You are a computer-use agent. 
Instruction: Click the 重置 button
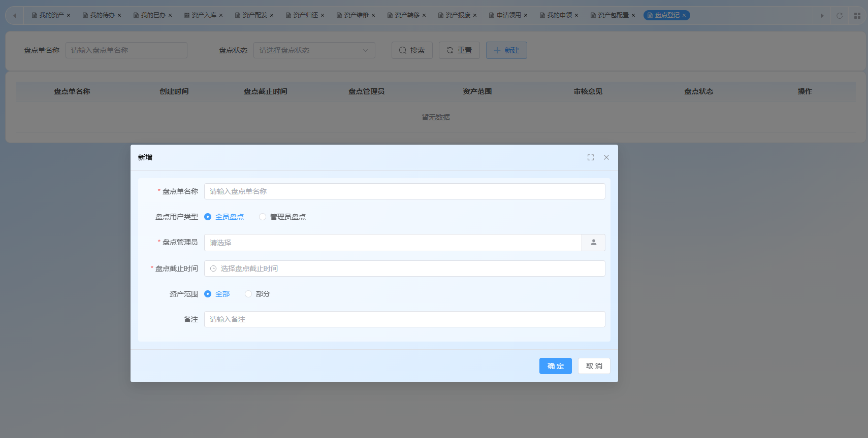459,50
